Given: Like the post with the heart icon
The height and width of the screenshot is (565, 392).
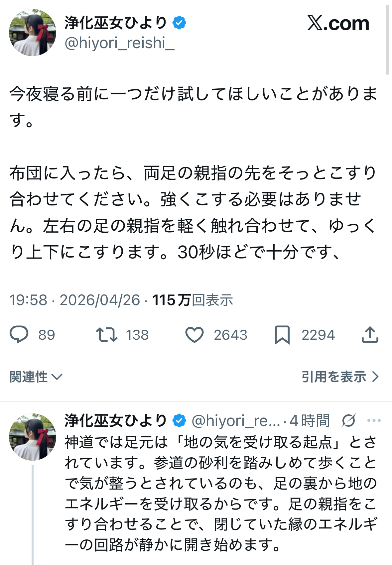Looking at the screenshot, I should click(x=194, y=335).
